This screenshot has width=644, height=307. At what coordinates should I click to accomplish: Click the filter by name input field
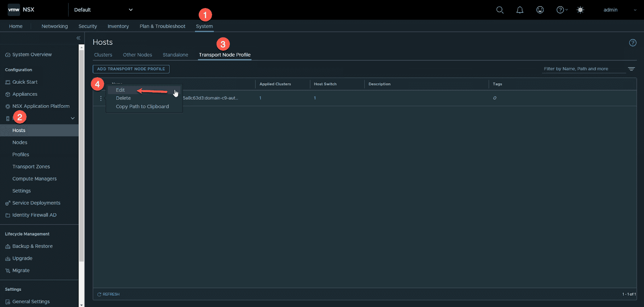click(x=583, y=69)
